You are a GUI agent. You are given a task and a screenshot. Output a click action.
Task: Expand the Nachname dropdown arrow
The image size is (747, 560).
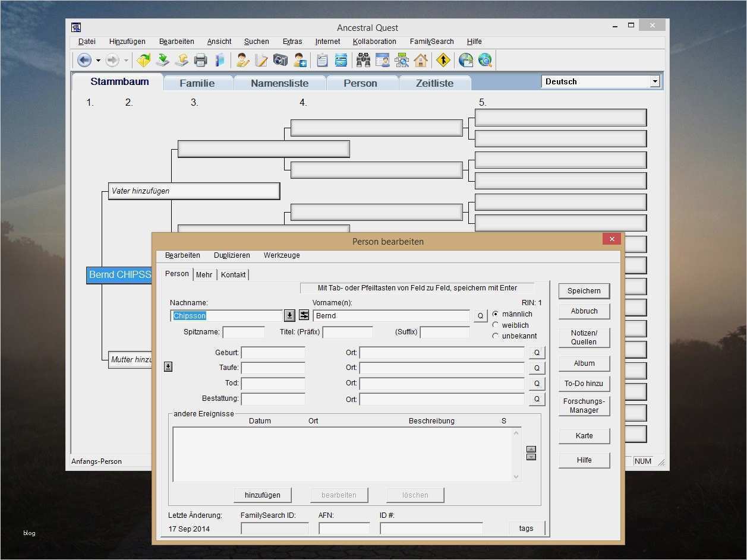click(289, 315)
